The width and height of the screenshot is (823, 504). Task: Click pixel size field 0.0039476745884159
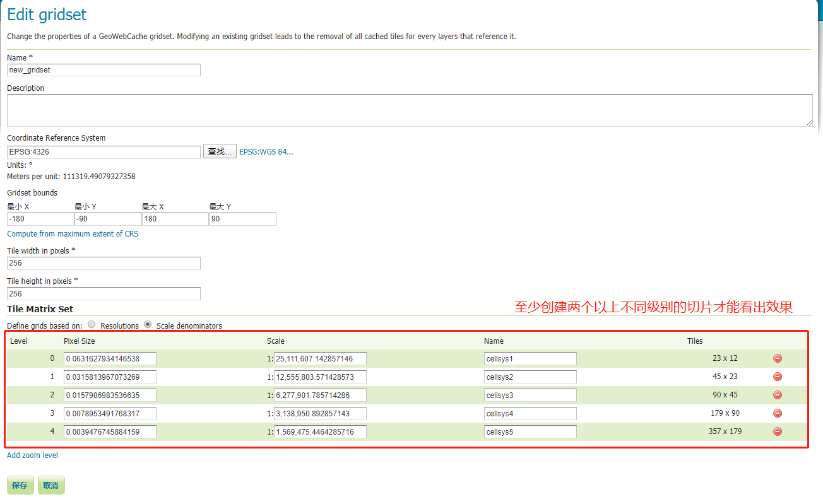(110, 431)
